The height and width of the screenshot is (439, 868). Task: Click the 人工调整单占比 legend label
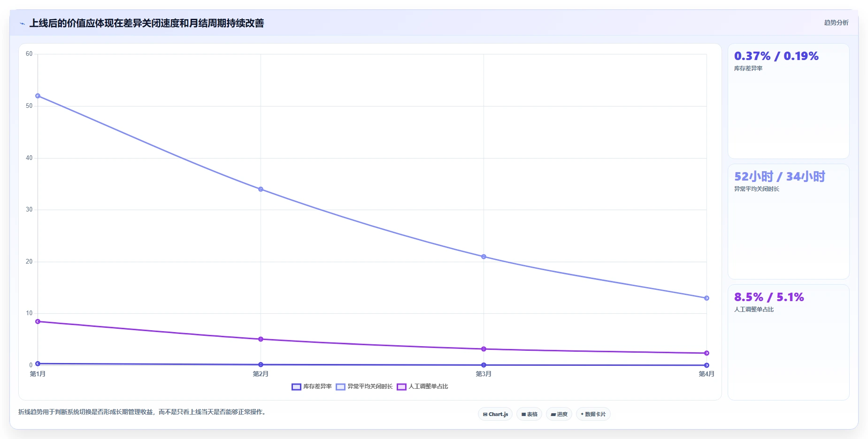pos(428,386)
